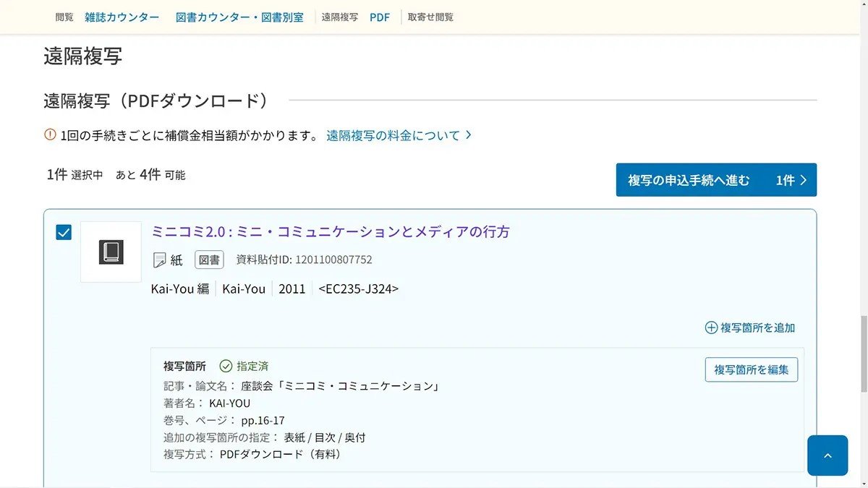Image resolution: width=868 pixels, height=488 pixels.
Task: Switch to 図書カウンター・図書別室 tab
Action: (x=239, y=17)
